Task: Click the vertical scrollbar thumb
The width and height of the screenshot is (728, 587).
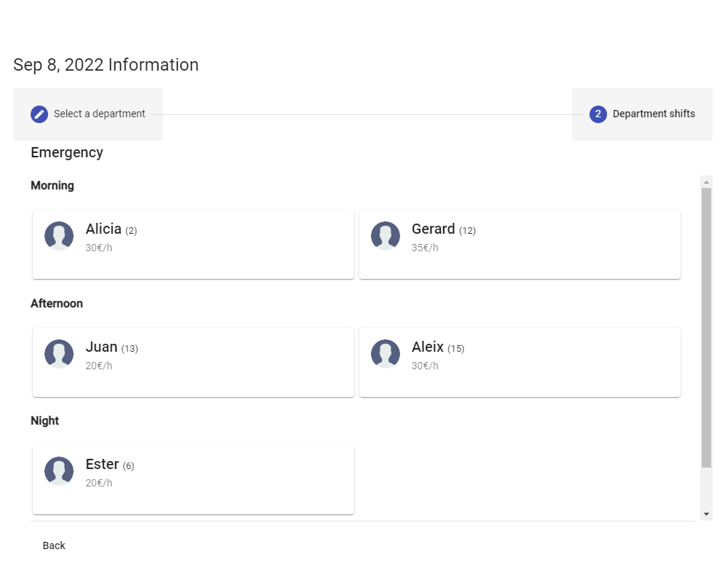Action: coord(706,328)
